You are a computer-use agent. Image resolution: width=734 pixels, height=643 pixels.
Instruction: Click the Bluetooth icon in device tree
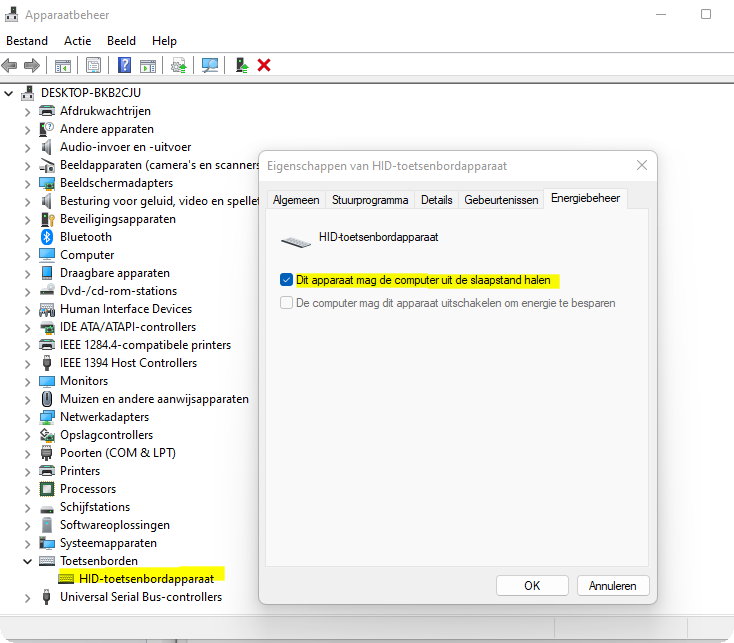46,237
